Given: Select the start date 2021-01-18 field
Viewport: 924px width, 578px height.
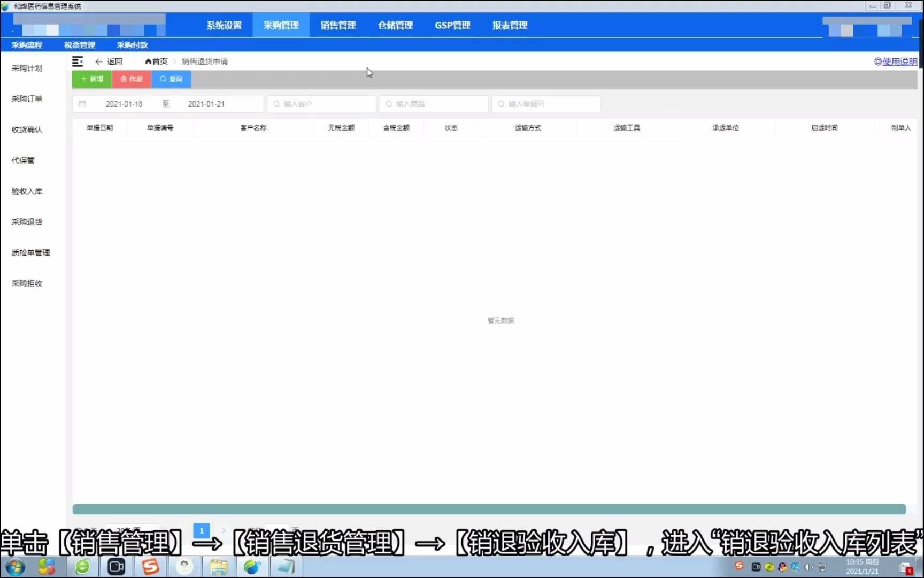Looking at the screenshot, I should pyautogui.click(x=124, y=104).
